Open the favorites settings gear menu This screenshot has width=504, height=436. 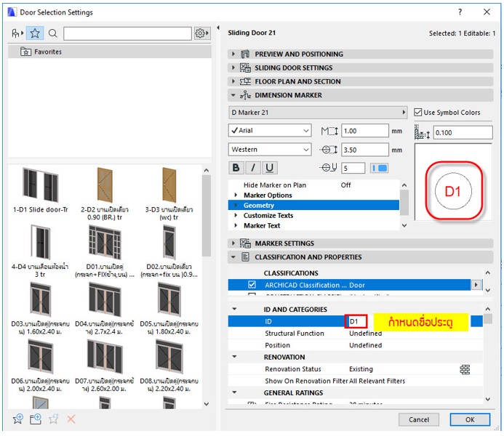(x=201, y=33)
